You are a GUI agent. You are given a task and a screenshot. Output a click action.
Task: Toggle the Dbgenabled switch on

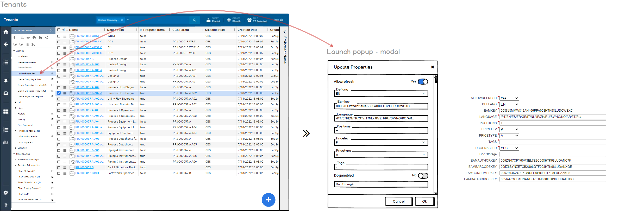[x=423, y=176]
